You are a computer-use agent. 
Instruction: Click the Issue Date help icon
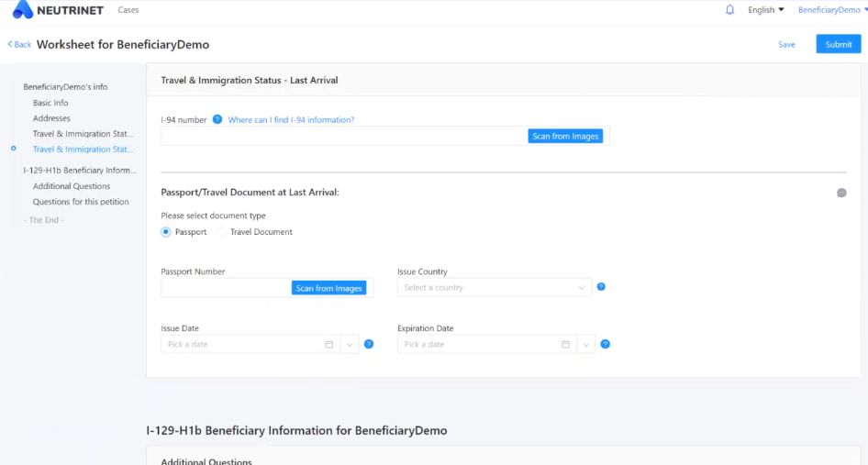coord(369,344)
